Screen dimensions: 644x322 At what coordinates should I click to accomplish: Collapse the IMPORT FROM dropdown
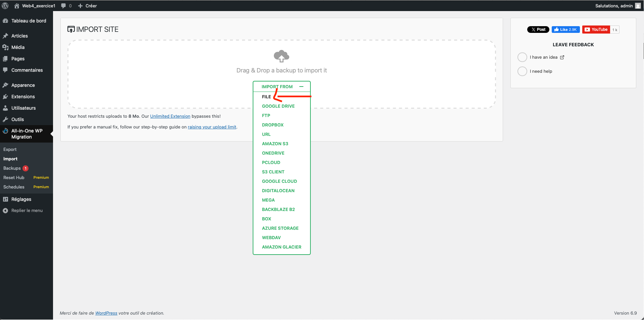pyautogui.click(x=301, y=87)
